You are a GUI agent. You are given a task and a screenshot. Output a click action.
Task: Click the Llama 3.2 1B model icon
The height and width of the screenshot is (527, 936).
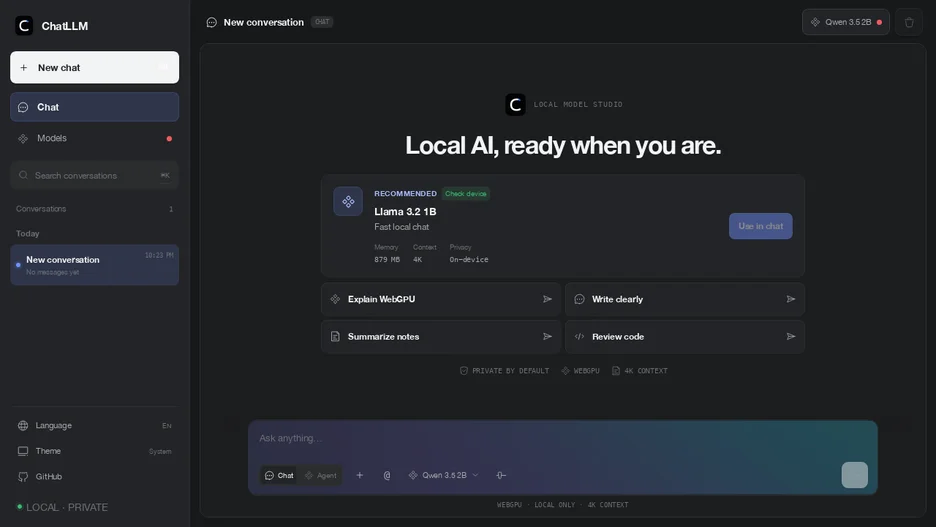[x=348, y=202]
